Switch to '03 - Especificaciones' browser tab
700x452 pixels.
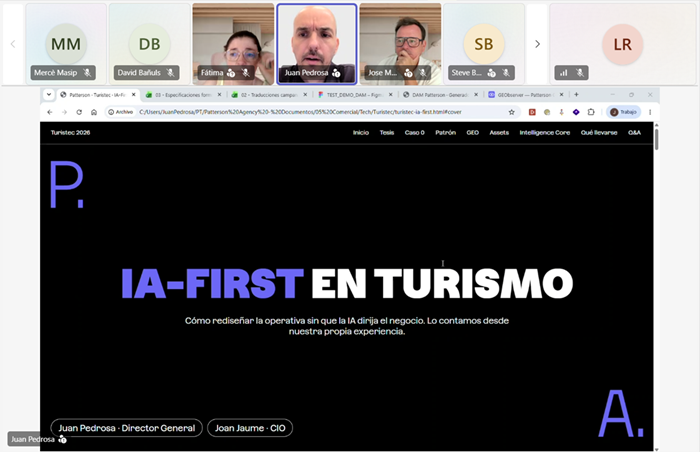tap(183, 95)
